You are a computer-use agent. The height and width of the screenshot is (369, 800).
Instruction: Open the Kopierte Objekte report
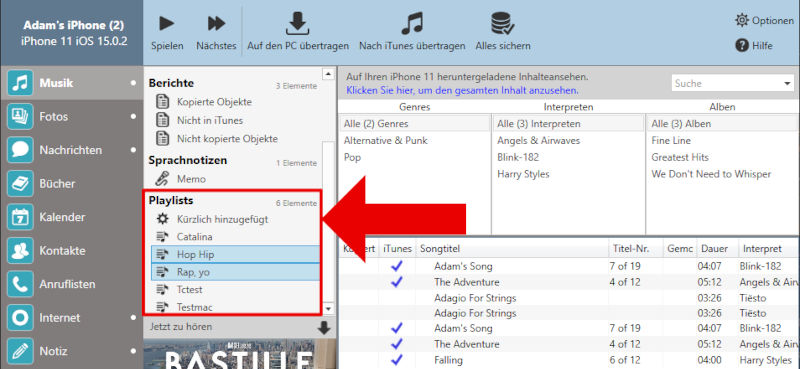(x=214, y=102)
